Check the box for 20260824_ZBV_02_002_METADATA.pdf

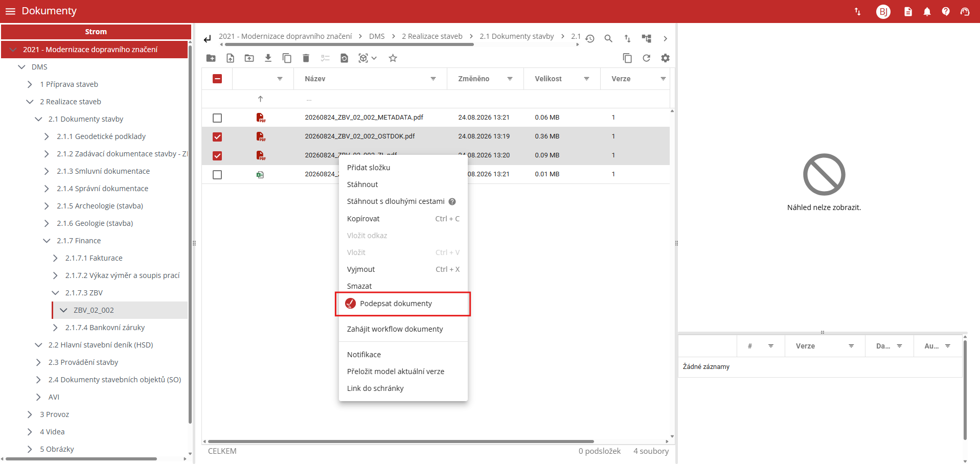click(217, 118)
